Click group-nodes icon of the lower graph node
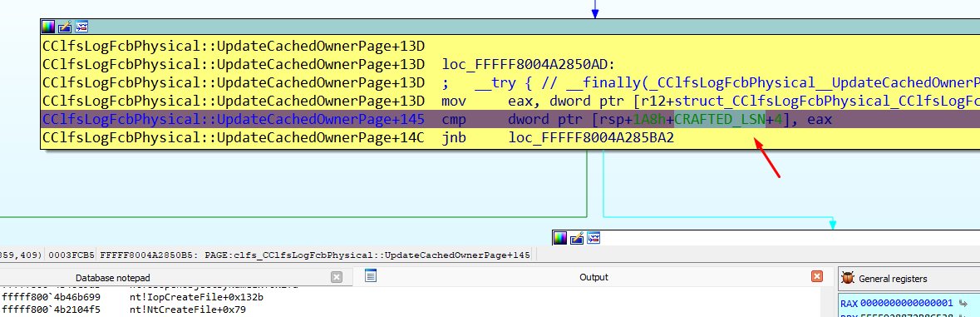The image size is (980, 317). pyautogui.click(x=593, y=237)
